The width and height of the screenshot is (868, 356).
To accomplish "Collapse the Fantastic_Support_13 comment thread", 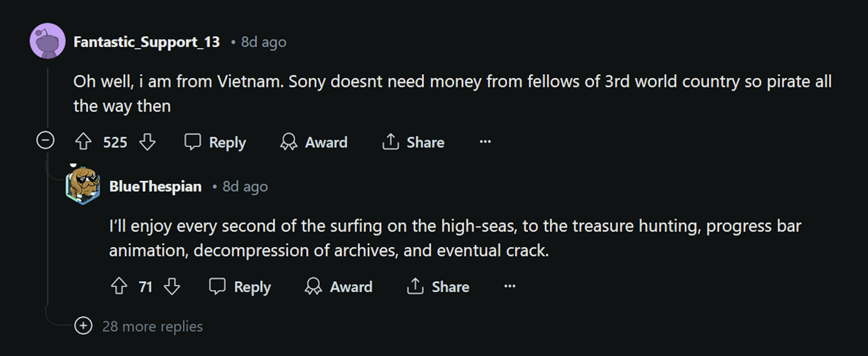I will (45, 140).
